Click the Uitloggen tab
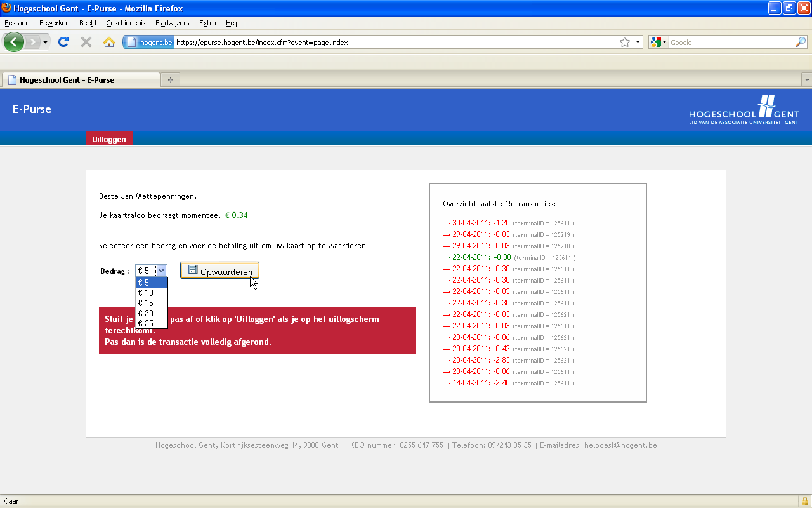Image resolution: width=812 pixels, height=508 pixels. click(x=109, y=139)
